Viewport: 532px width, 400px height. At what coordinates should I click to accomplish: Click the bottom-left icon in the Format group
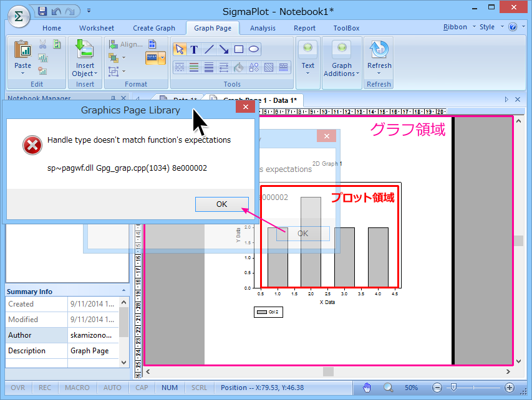[x=114, y=72]
